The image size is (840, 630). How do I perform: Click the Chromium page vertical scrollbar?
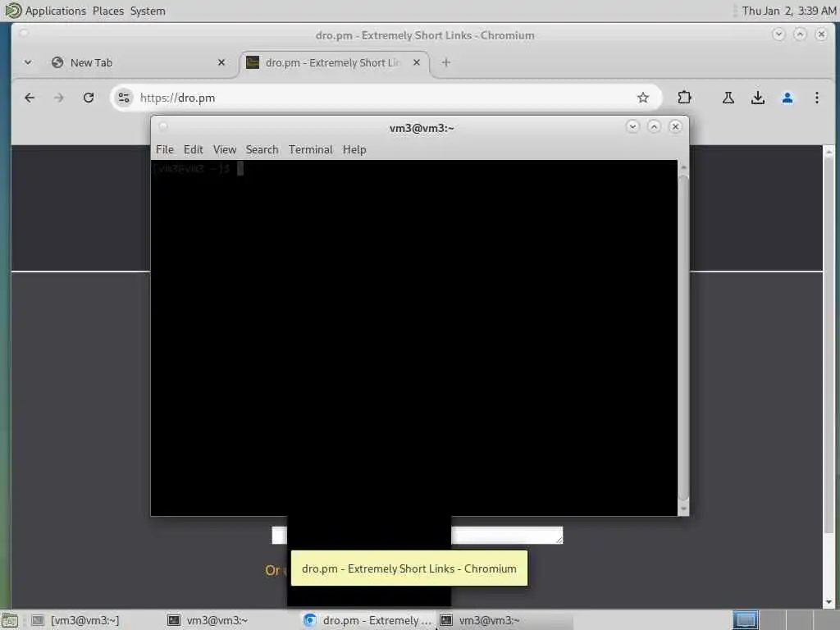829,375
